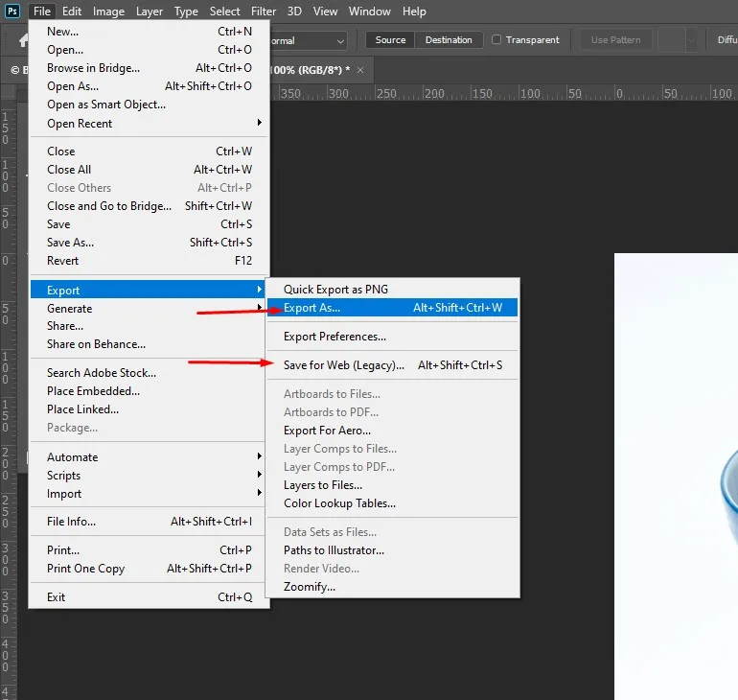
Task: Open the Filter menu
Action: [264, 12]
